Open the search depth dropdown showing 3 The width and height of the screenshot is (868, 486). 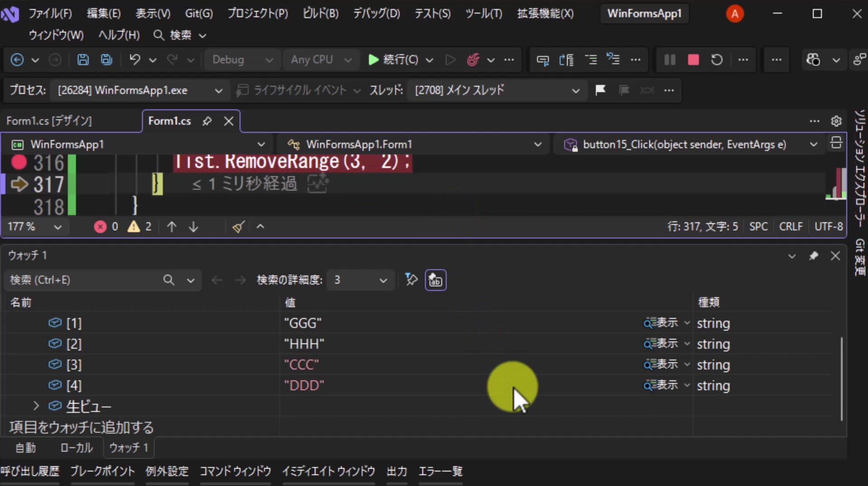(x=361, y=280)
